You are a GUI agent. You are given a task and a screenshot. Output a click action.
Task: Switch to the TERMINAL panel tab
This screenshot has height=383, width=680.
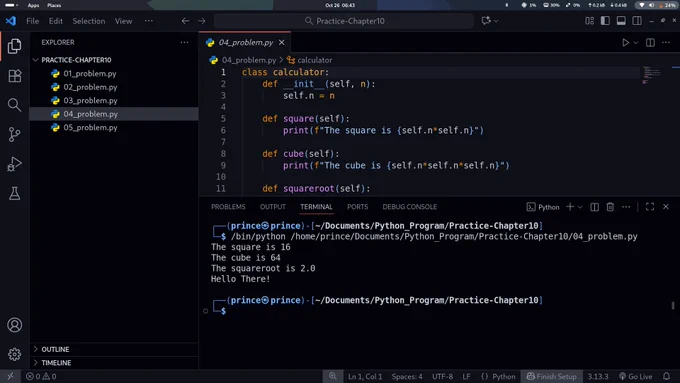[x=316, y=207]
